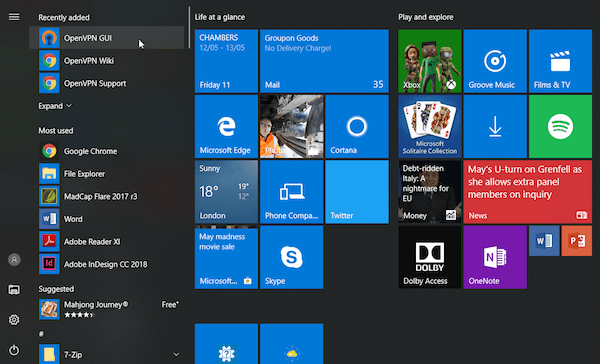Launch OpenVPN GUI from Recently added
600x364 pixels.
[x=106, y=38]
